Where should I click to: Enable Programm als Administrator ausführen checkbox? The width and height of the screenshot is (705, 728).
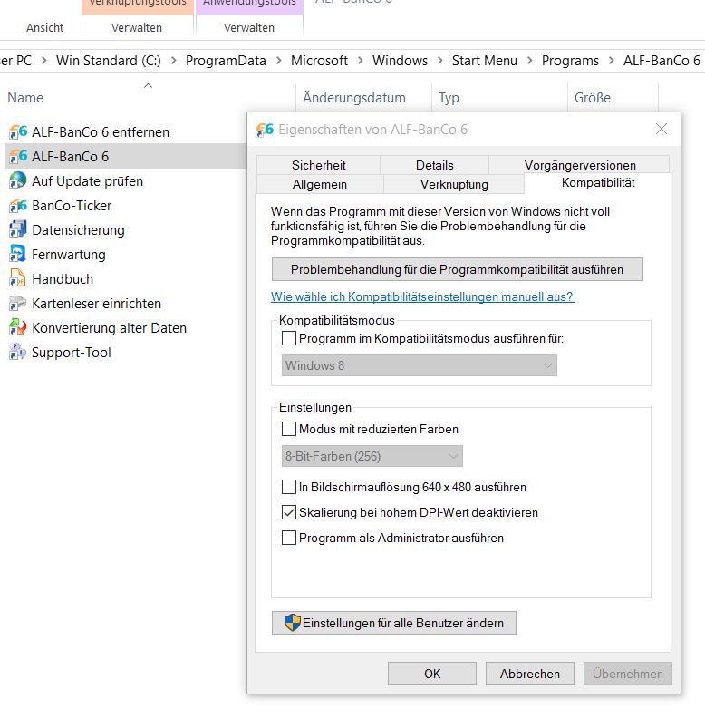point(289,538)
